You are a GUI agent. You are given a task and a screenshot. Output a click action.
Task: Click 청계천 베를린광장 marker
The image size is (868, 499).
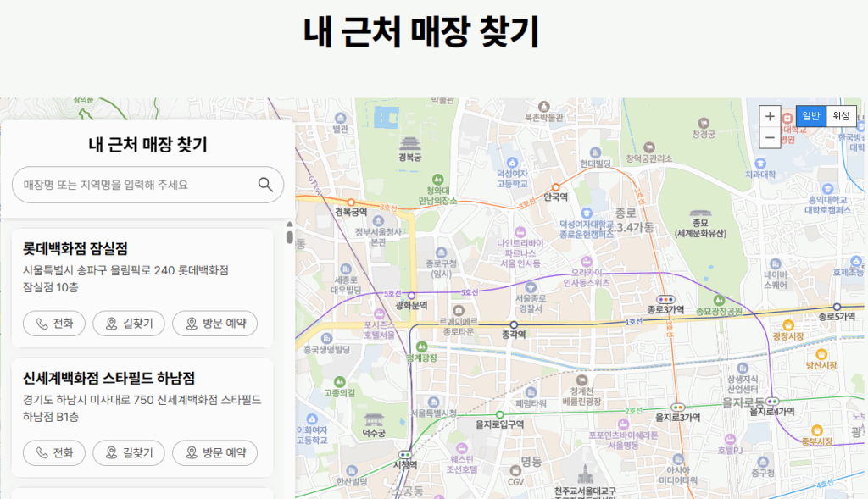[581, 380]
